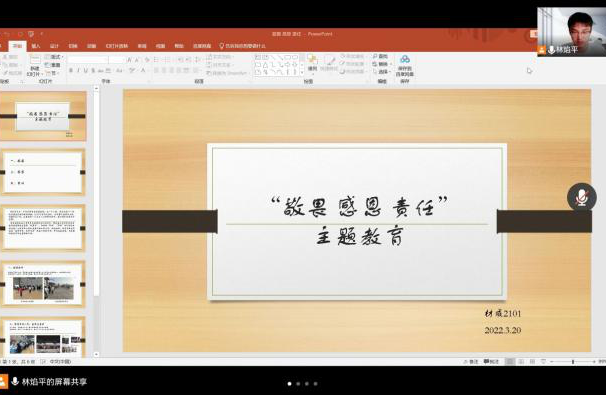Switch to the Insert (插入) ribbon tab

[36, 46]
